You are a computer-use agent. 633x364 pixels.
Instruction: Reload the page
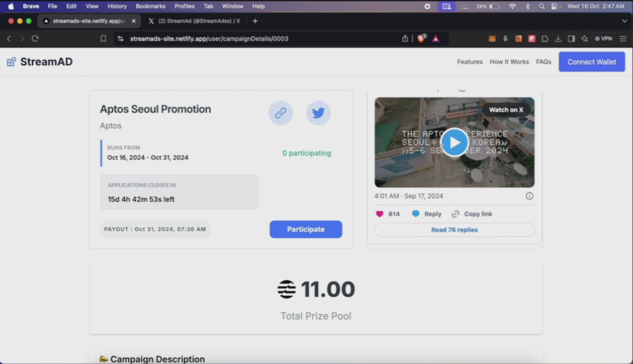coord(35,39)
